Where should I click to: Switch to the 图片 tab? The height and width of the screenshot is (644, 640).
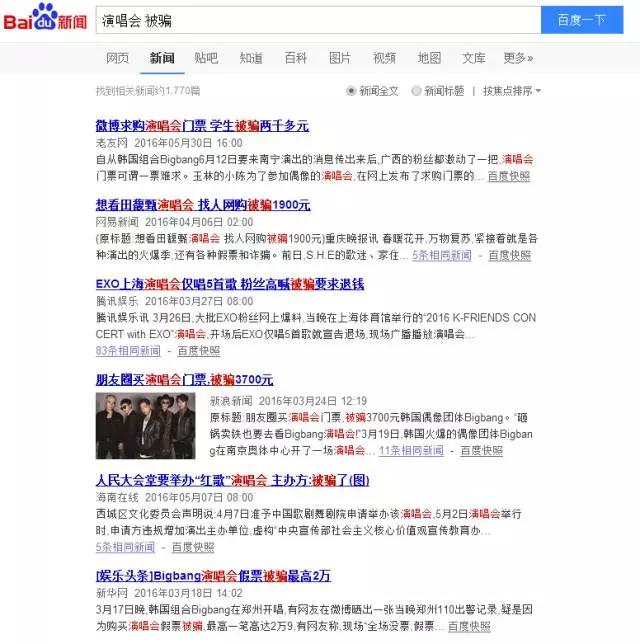[x=340, y=58]
